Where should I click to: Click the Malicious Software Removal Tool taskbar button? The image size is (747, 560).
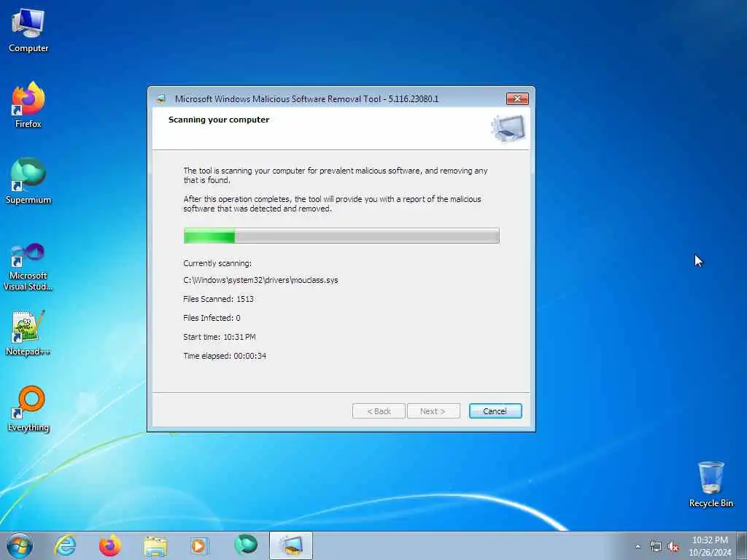(291, 545)
